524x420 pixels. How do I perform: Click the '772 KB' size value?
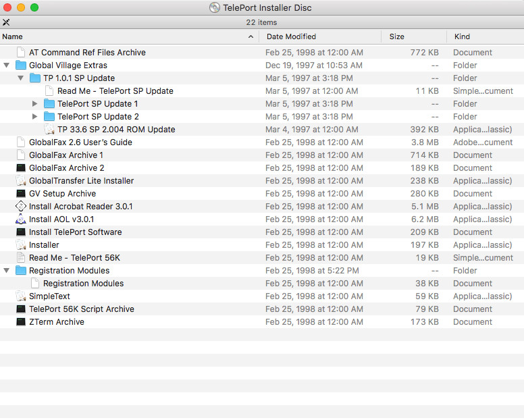point(425,52)
